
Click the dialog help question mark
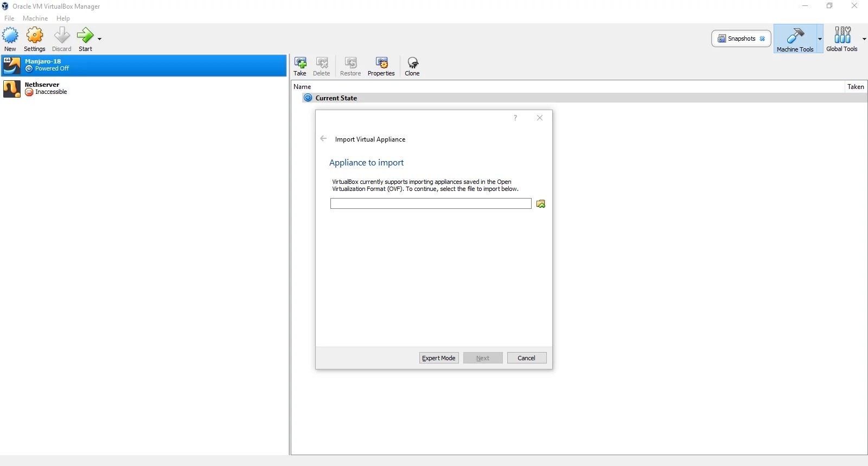pyautogui.click(x=515, y=118)
